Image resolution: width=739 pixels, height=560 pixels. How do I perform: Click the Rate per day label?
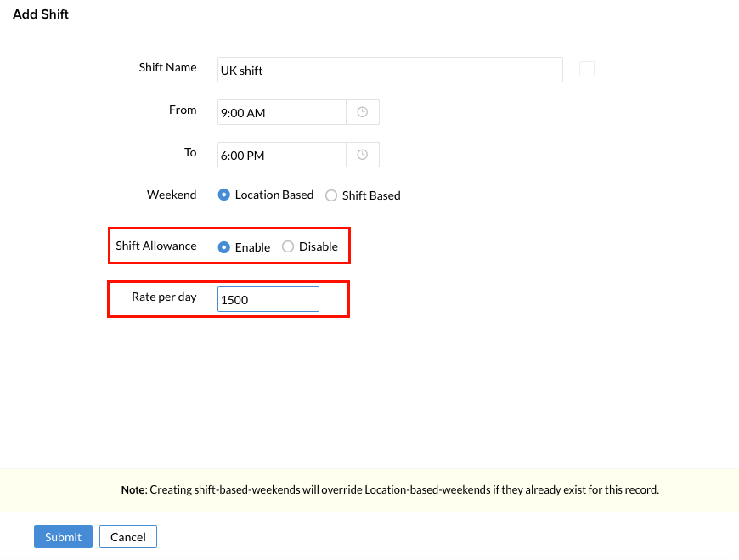tap(164, 297)
